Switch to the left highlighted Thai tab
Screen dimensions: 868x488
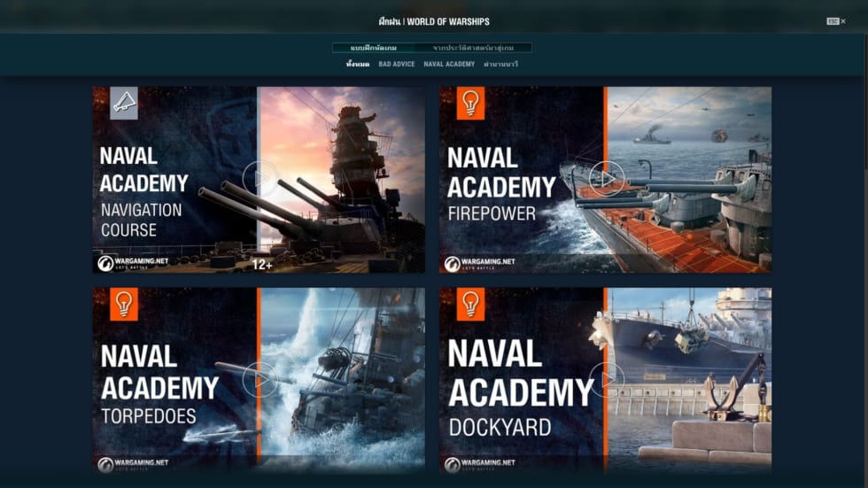(373, 48)
